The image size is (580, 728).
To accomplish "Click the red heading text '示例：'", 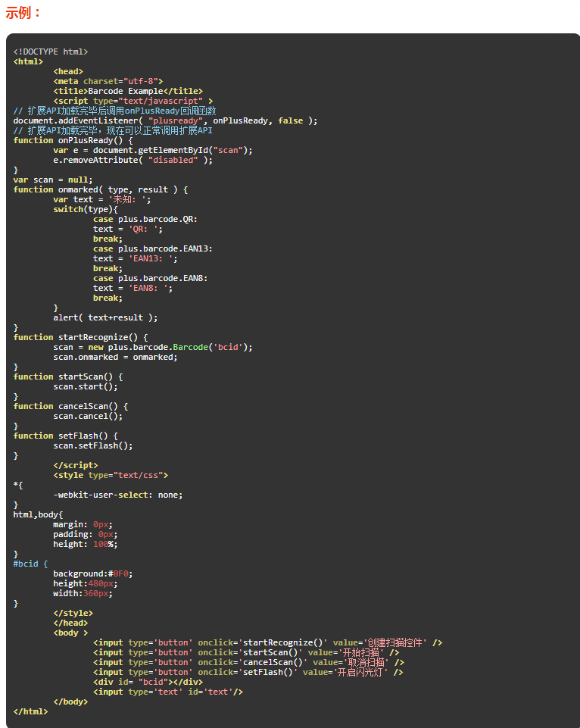I will 23,13.
